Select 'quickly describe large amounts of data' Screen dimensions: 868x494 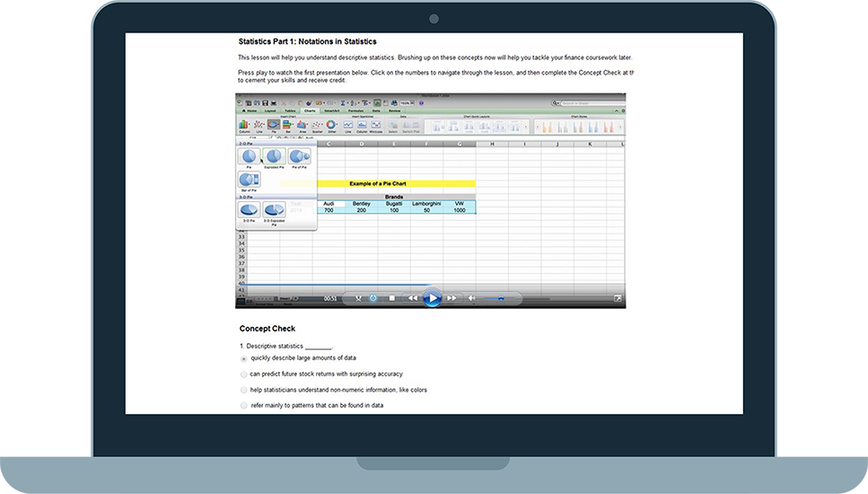pos(243,358)
